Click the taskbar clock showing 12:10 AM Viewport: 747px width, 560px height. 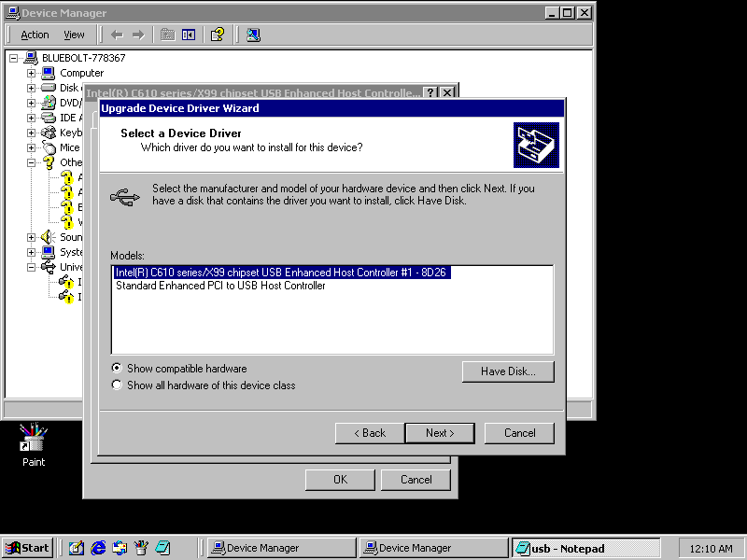[711, 549]
